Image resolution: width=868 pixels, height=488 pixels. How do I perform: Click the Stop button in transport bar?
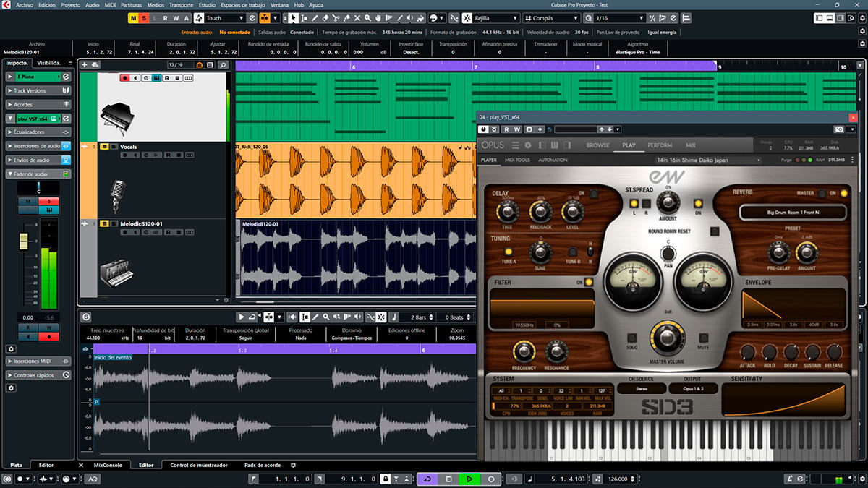point(448,479)
